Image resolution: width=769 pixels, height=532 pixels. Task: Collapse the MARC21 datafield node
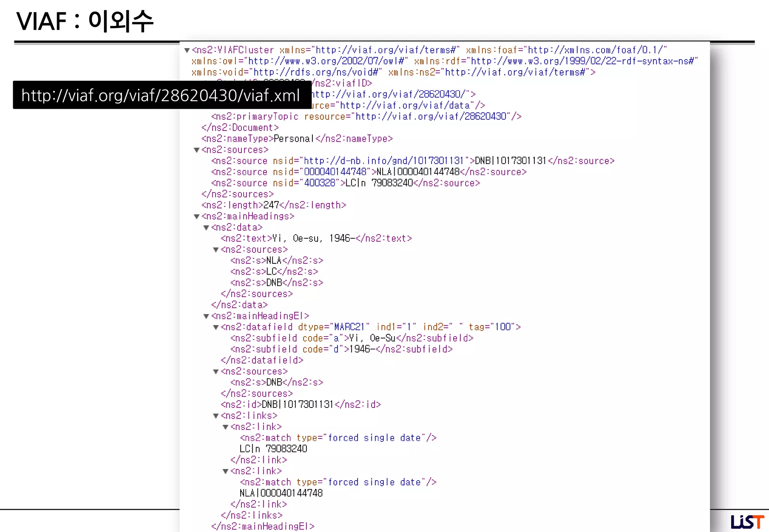(216, 327)
